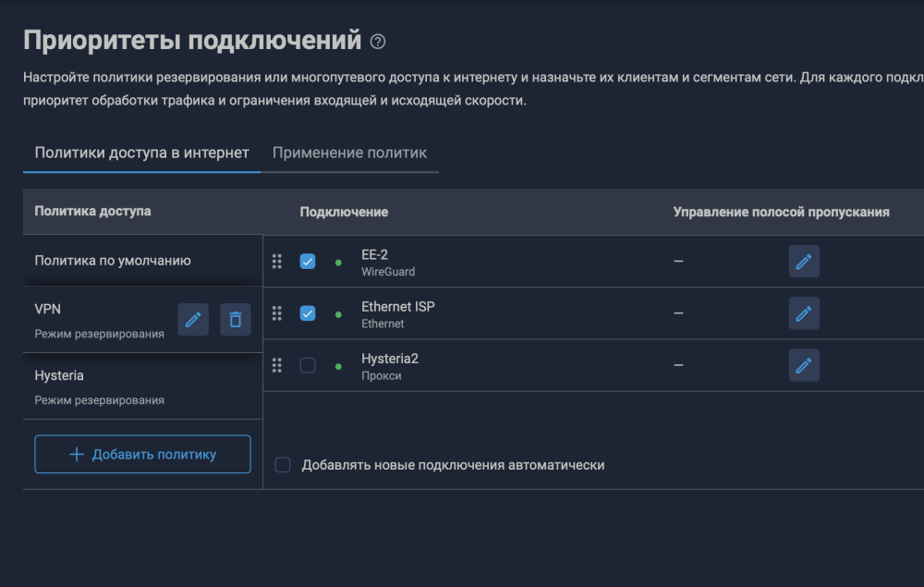
Task: Click green status dot of Ethernet ISP
Action: (x=338, y=314)
